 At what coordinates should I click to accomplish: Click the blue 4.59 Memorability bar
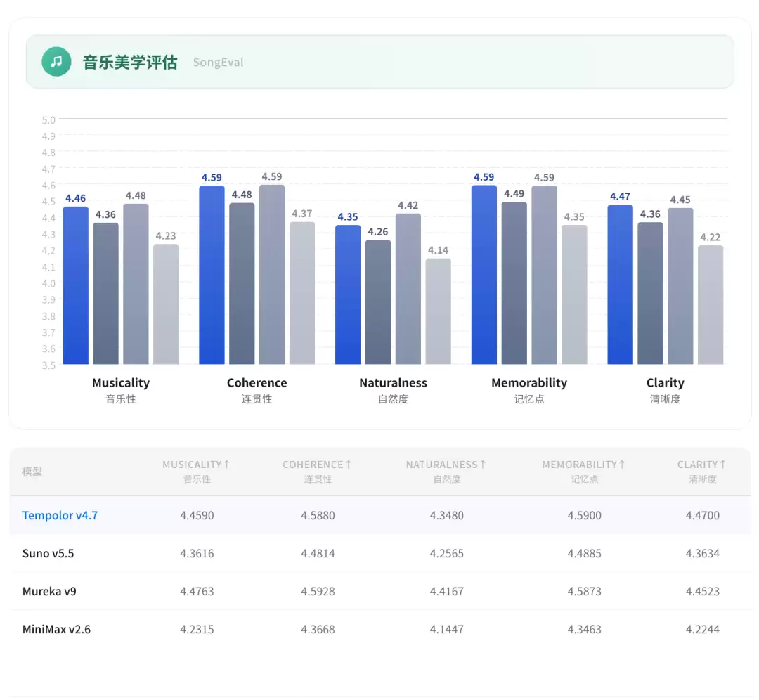coord(484,275)
